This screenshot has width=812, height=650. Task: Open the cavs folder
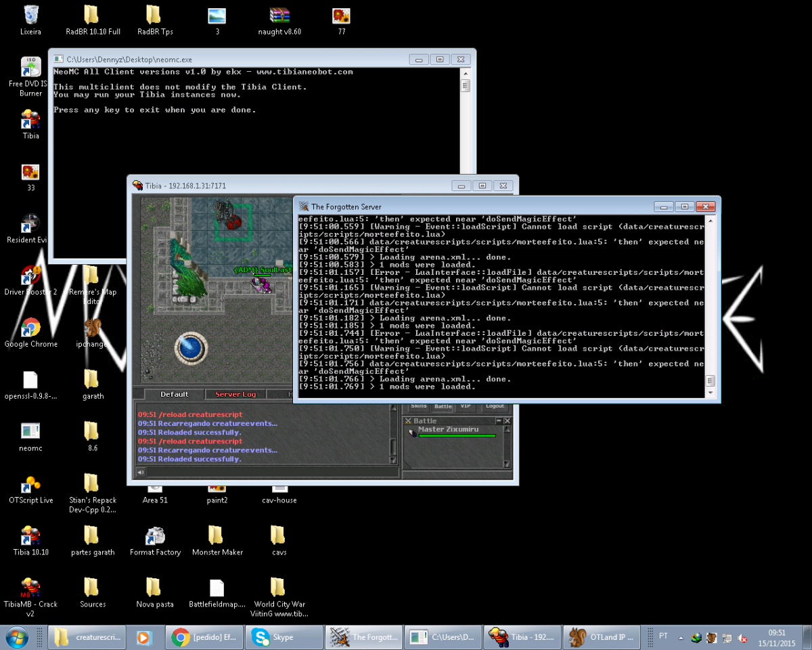279,540
